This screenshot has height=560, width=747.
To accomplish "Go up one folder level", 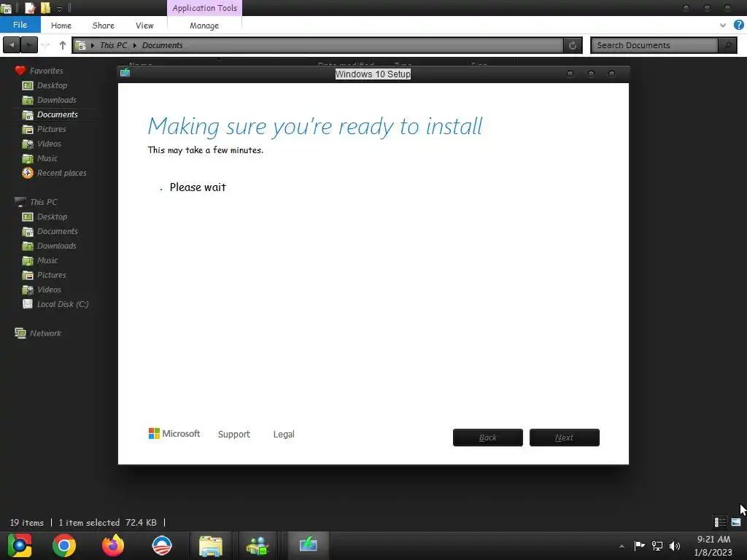I will coord(63,45).
